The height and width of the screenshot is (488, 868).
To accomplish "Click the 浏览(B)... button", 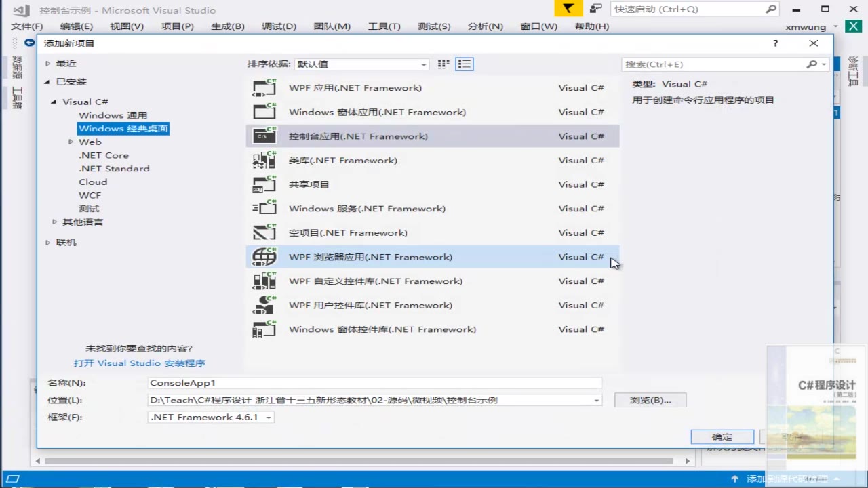I will (x=650, y=401).
